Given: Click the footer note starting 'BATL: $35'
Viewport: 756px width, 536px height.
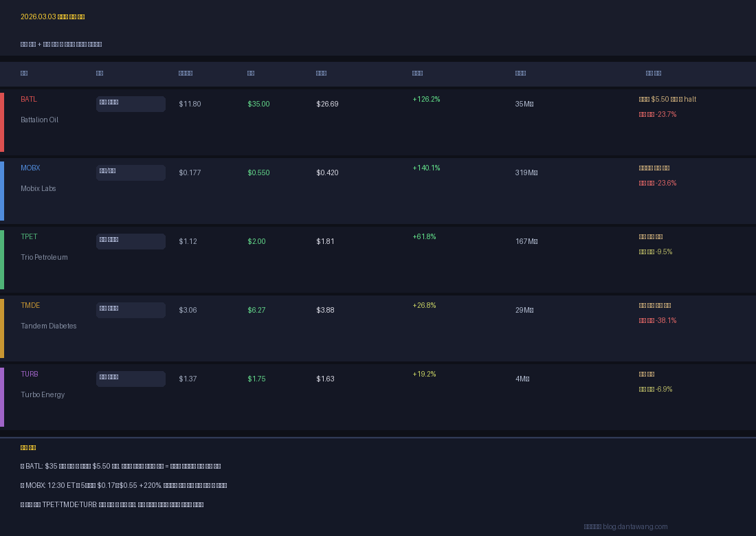Looking at the screenshot, I should coord(120,467).
